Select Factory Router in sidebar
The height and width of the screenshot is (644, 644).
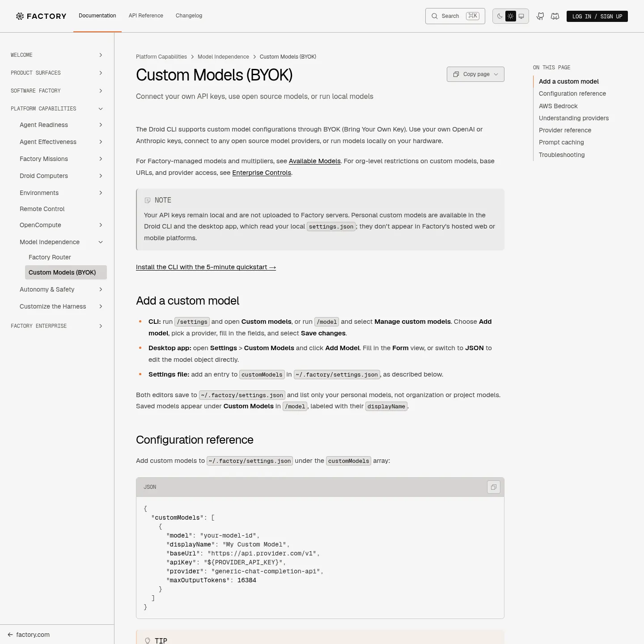pos(66,257)
